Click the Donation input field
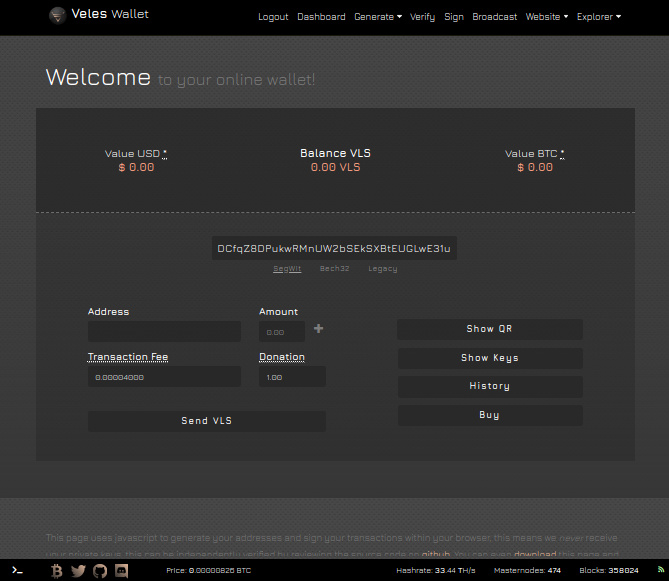The width and height of the screenshot is (669, 581). point(292,377)
